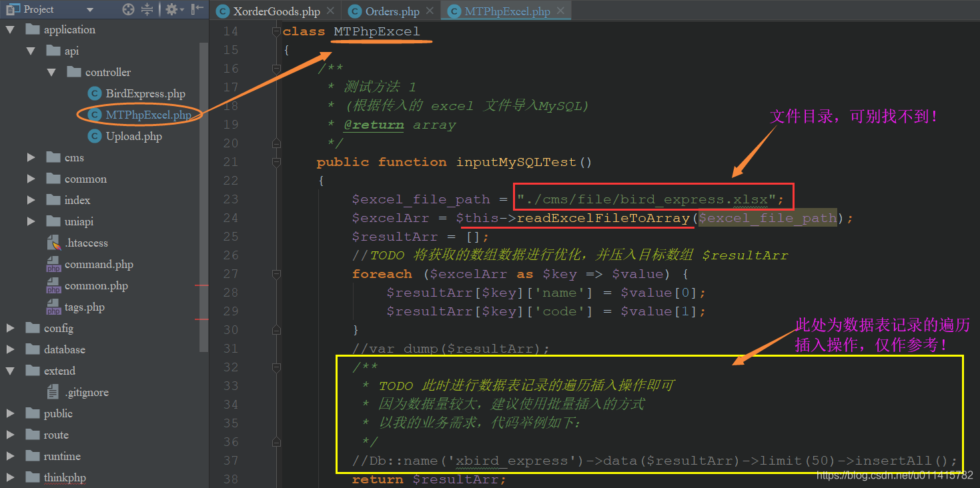Click the index folder label

(77, 200)
